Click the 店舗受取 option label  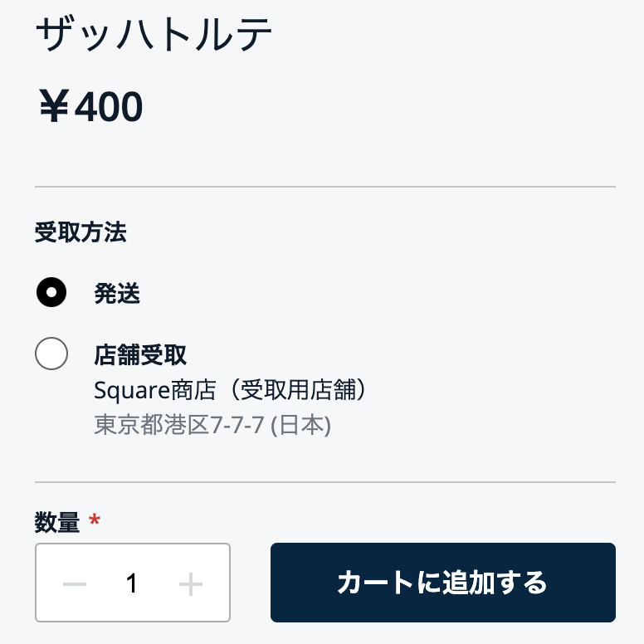click(x=140, y=355)
